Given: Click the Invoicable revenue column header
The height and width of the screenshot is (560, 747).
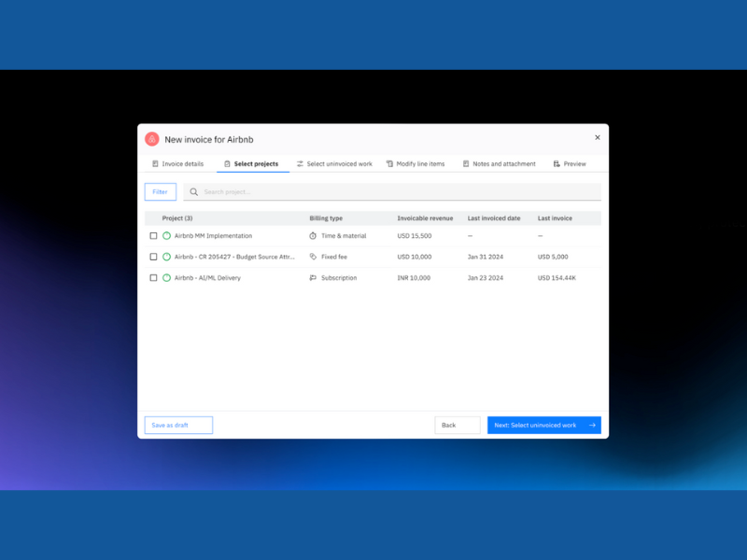Looking at the screenshot, I should (x=425, y=218).
